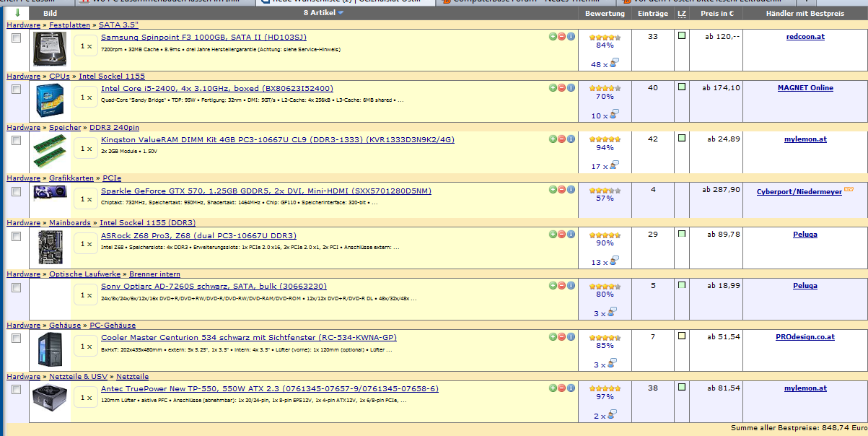This screenshot has height=436, width=868.
Task: Open blue info icon for Cooler Master Centurion 534
Action: (x=571, y=336)
